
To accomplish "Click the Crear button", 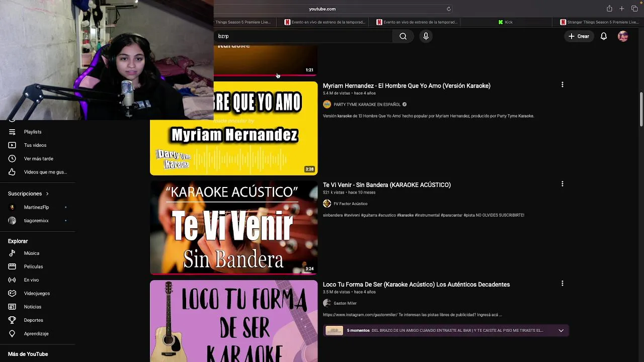I will (579, 36).
